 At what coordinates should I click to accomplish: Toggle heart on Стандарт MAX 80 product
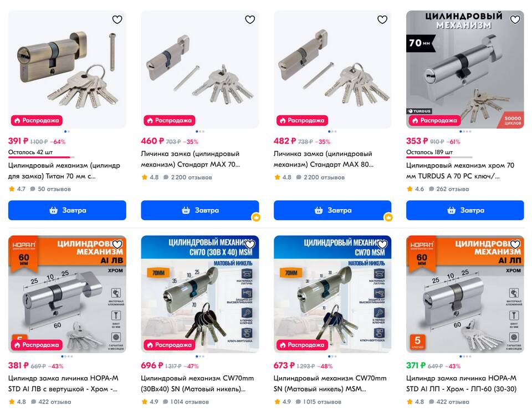pyautogui.click(x=382, y=20)
